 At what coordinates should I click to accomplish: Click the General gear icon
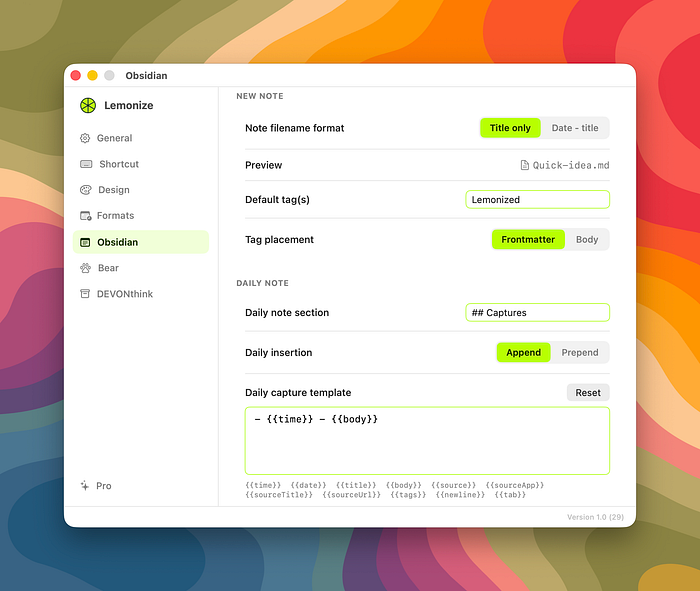(85, 138)
